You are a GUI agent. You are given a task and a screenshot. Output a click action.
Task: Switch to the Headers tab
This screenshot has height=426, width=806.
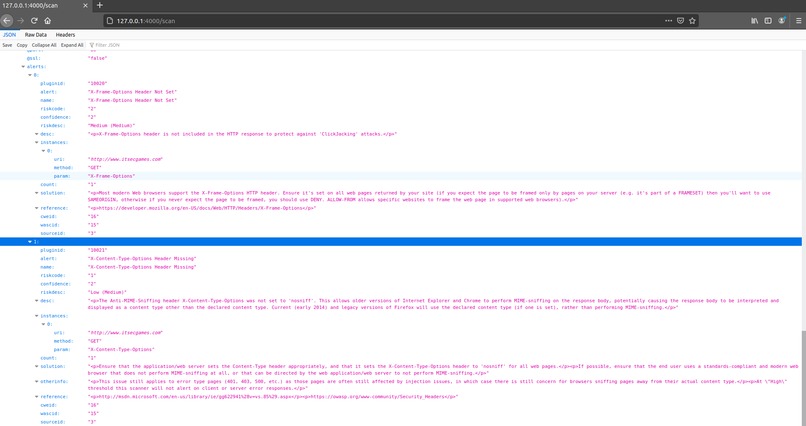65,35
